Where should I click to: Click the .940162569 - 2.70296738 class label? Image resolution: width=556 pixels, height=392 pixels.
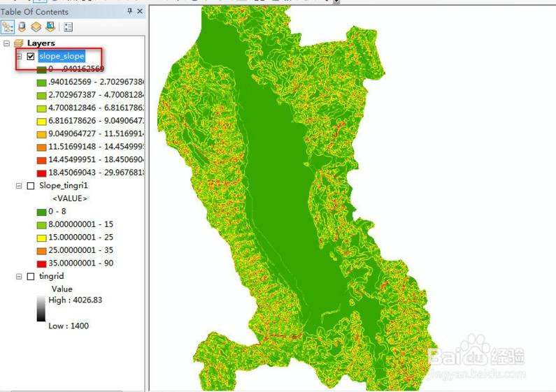96,82
